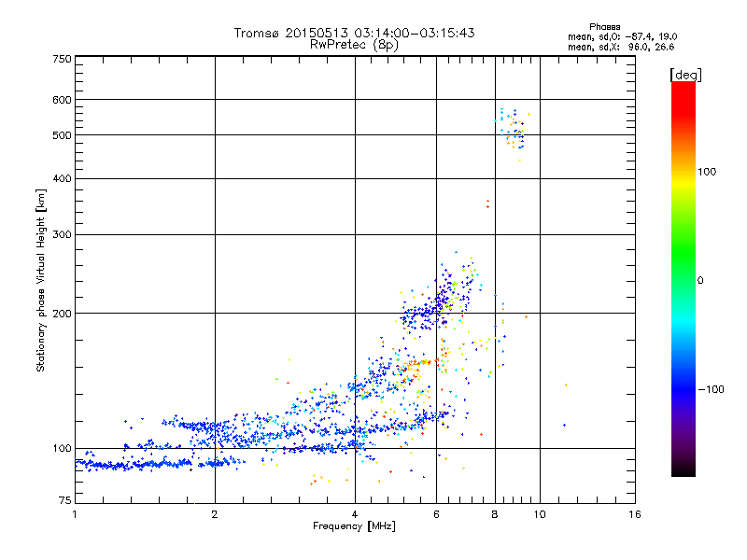Click the y-axis tick label '500'
Viewport: 747px width, 560px height.
(x=62, y=135)
